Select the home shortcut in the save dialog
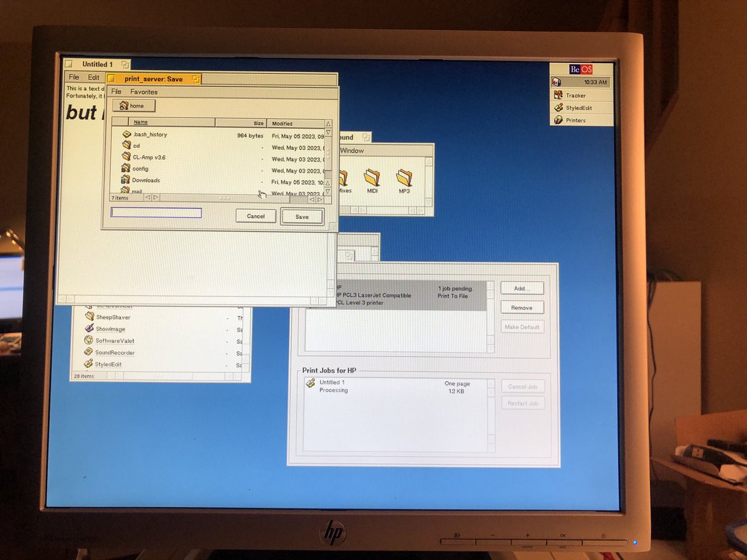This screenshot has width=747, height=560. click(133, 106)
